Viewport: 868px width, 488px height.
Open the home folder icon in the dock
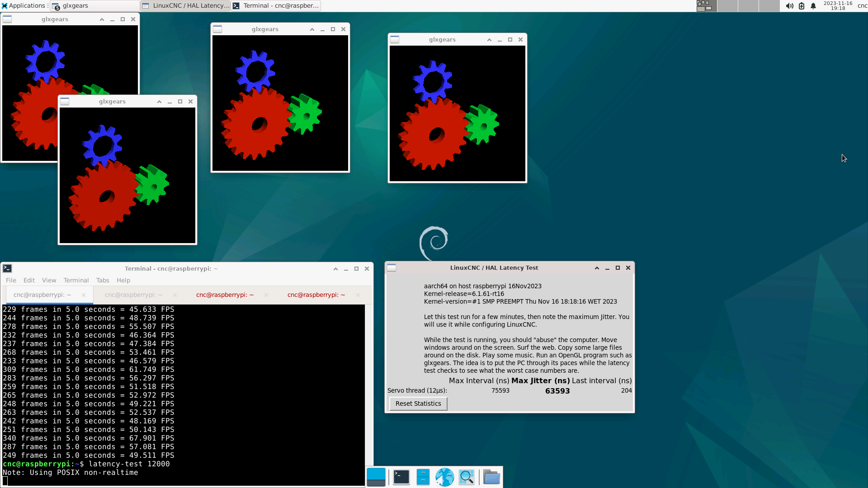(491, 477)
